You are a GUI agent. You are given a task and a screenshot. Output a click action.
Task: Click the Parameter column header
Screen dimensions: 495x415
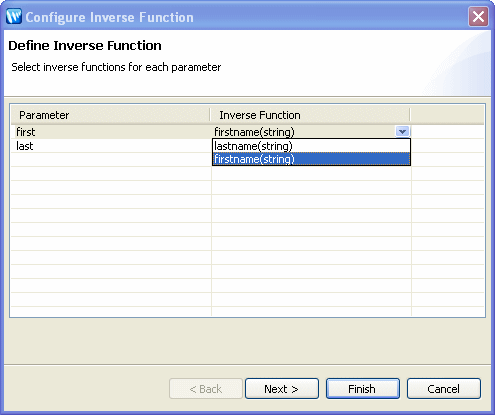pos(110,115)
